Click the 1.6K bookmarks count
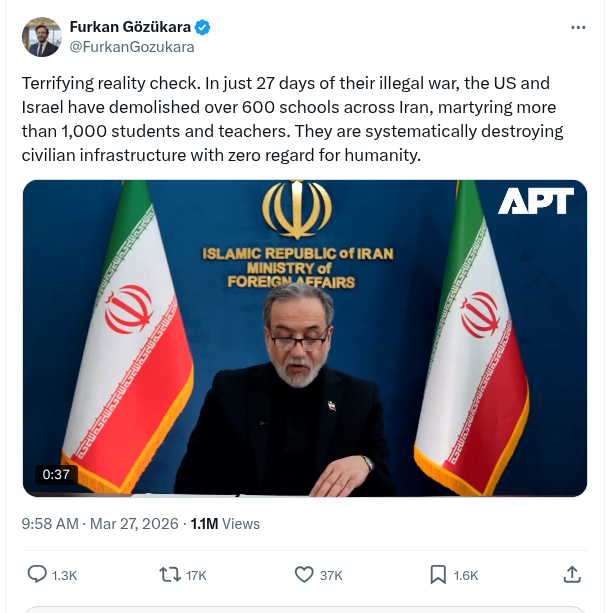The image size is (608, 613). tap(466, 575)
